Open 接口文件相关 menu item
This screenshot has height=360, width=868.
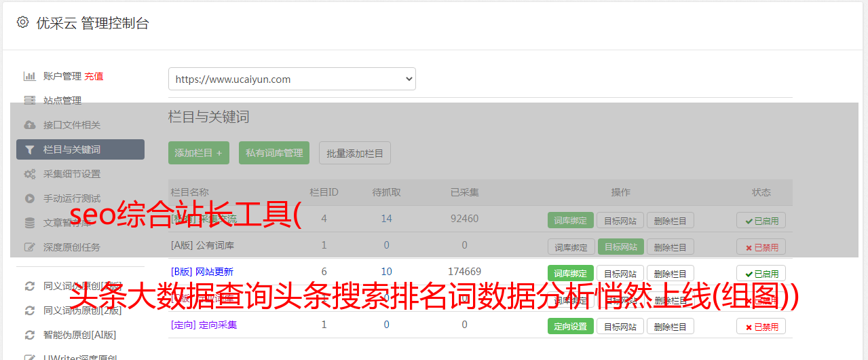point(72,125)
